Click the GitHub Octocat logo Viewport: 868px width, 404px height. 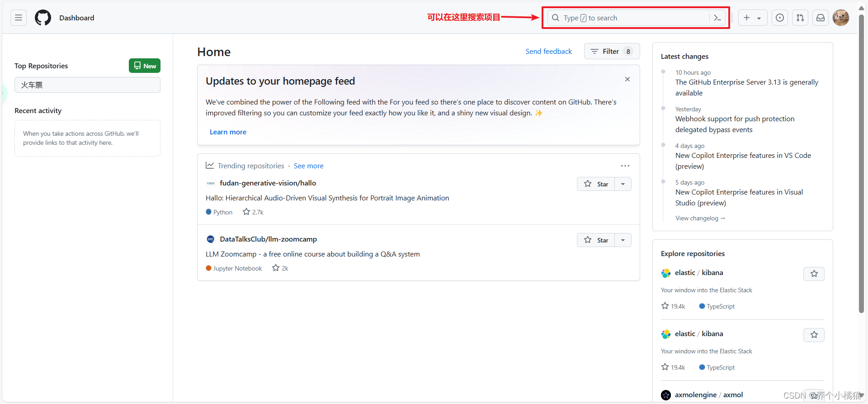click(43, 18)
